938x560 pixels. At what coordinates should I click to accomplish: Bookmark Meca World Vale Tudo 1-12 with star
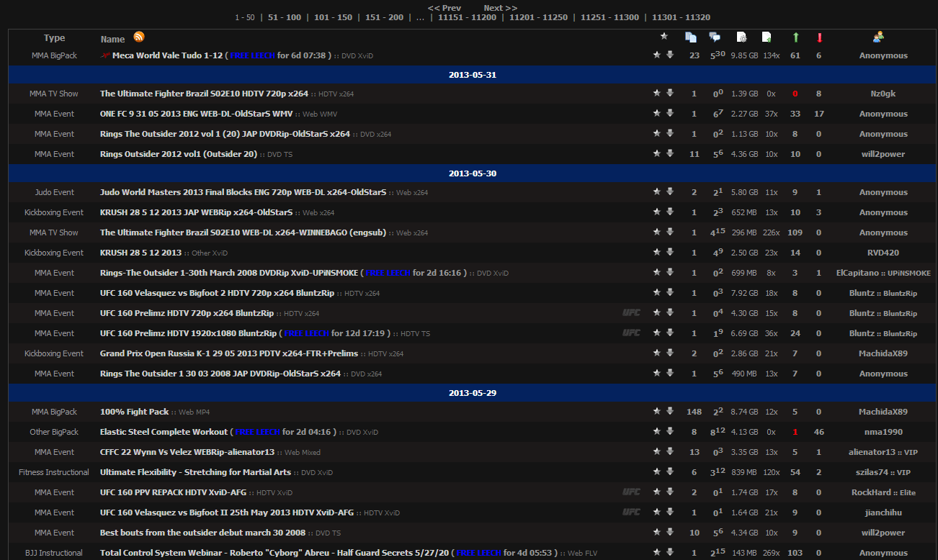pos(657,55)
